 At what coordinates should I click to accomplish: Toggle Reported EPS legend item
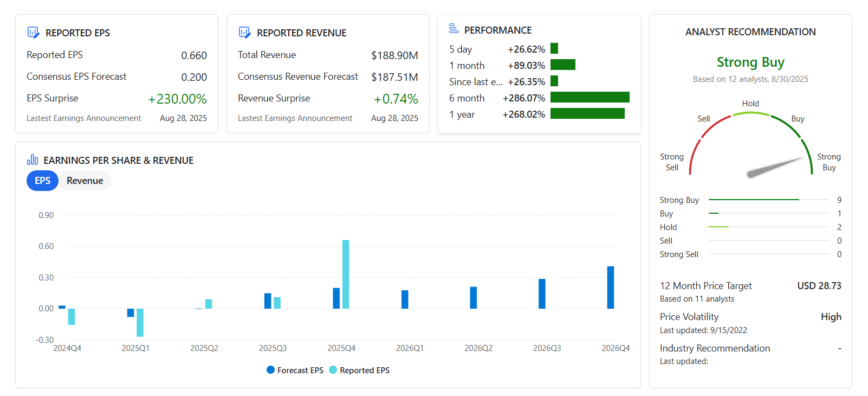pos(359,370)
